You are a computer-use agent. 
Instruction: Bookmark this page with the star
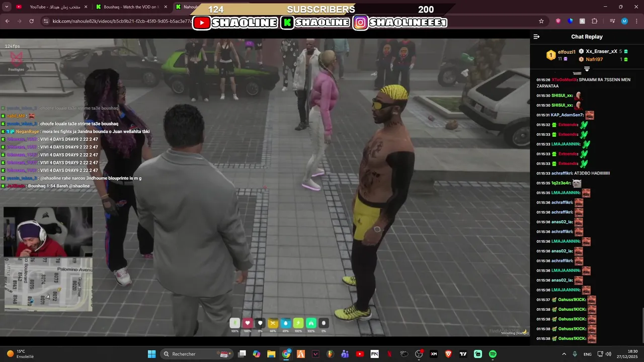(541, 21)
